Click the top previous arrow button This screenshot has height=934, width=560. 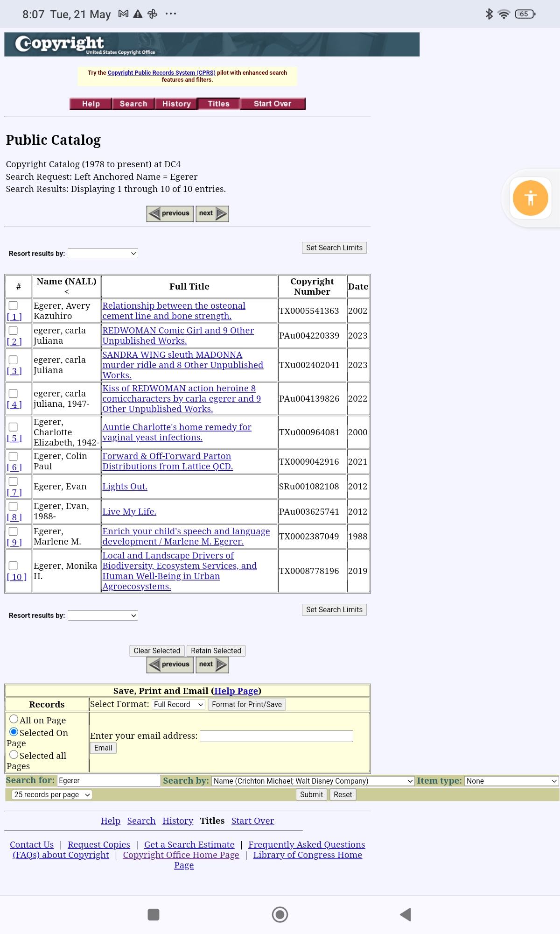tap(170, 214)
